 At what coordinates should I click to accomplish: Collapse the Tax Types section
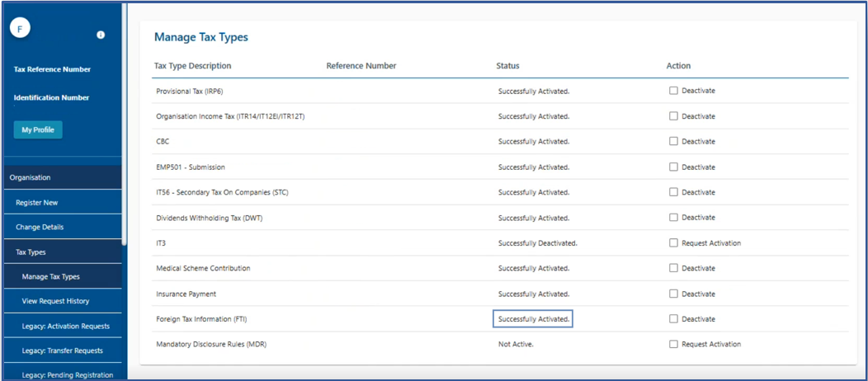[31, 252]
